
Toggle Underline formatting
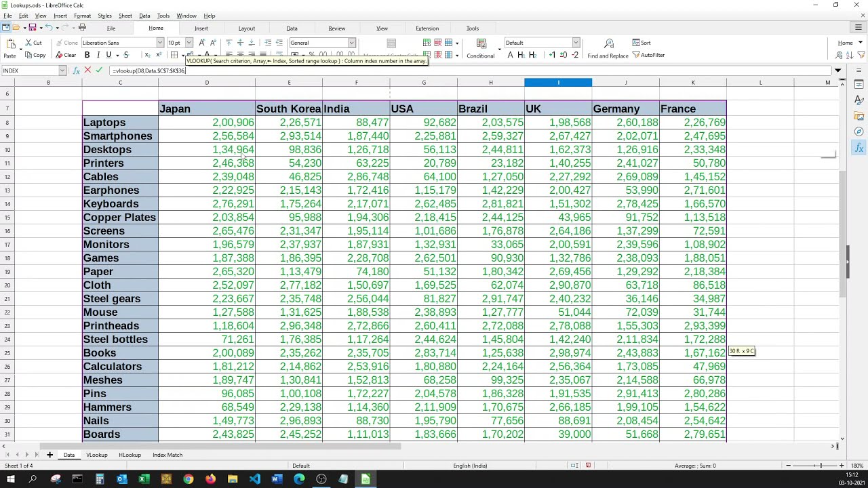108,56
